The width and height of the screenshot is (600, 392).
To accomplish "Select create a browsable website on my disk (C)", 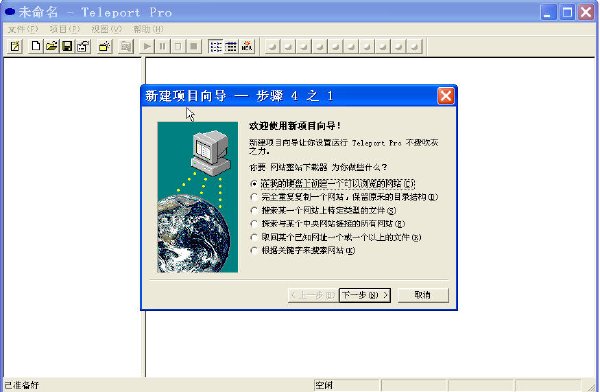I will coord(333,184).
